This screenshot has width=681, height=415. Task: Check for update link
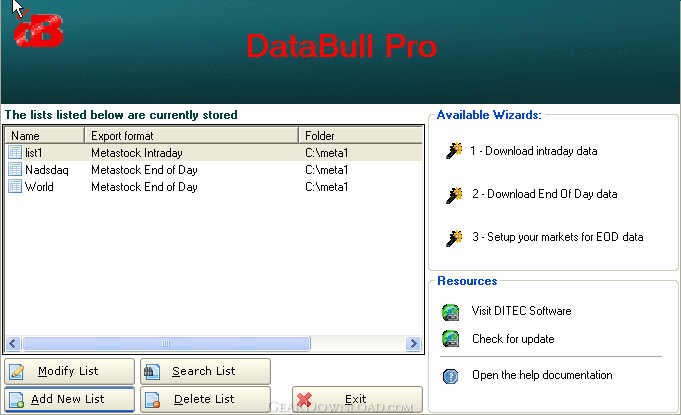tap(513, 339)
